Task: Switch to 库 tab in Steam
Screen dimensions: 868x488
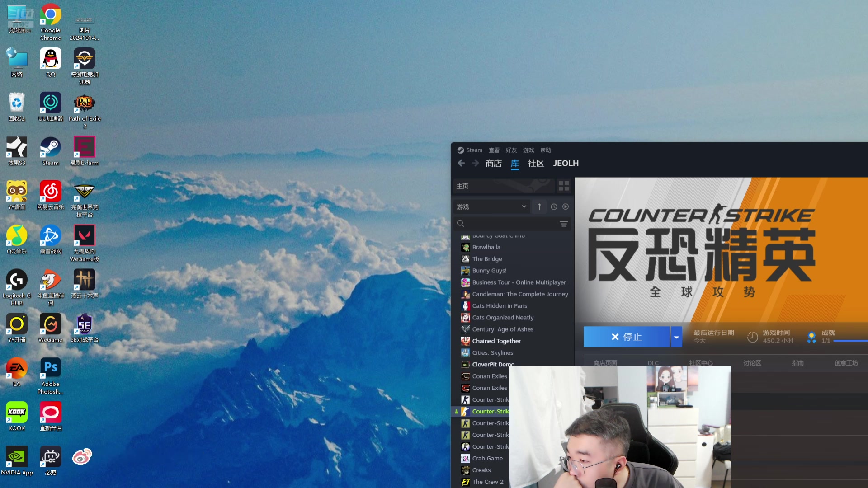Action: pyautogui.click(x=515, y=163)
